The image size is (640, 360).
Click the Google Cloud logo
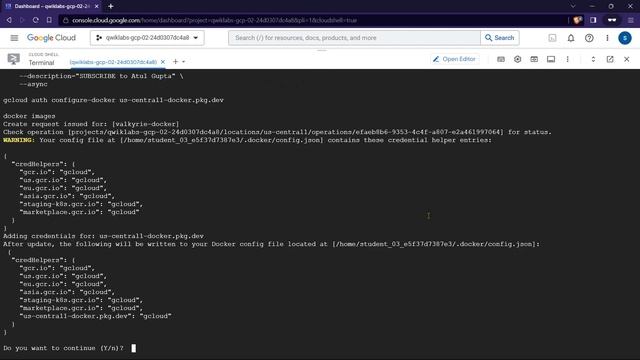click(51, 38)
